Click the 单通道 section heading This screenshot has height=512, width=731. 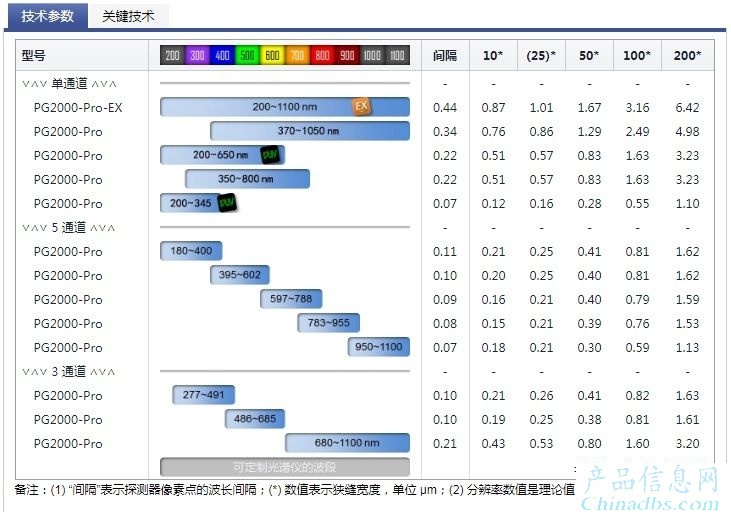(69, 83)
